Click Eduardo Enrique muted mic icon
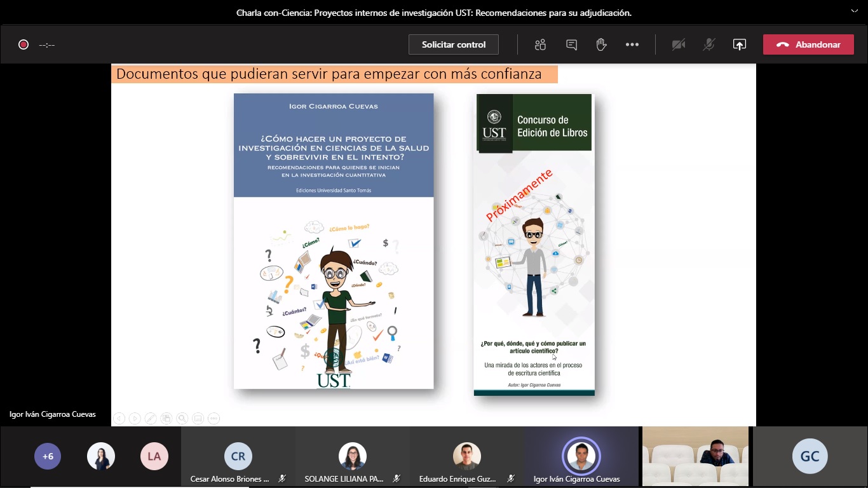This screenshot has width=868, height=488. click(510, 478)
